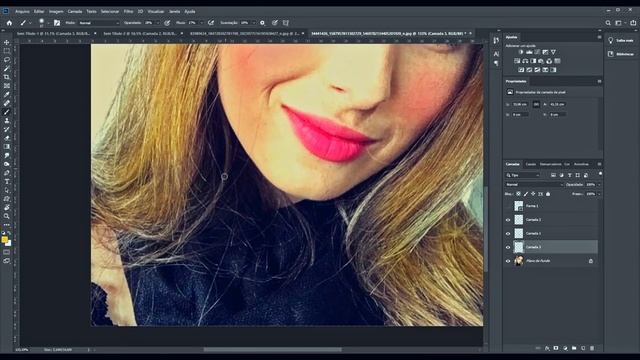Open the Arquivo menu
Viewport: 640px width, 360px height.
(22, 11)
